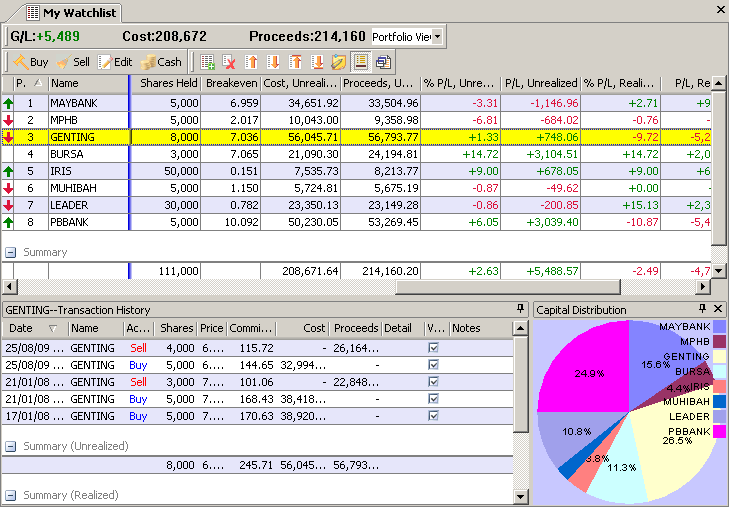Click the PBBANK 53,269.45 proceeds cell
This screenshot has height=507, width=729.
380,222
